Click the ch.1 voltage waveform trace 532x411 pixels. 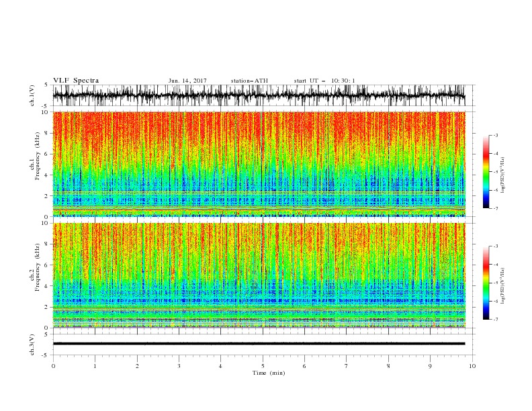(259, 95)
